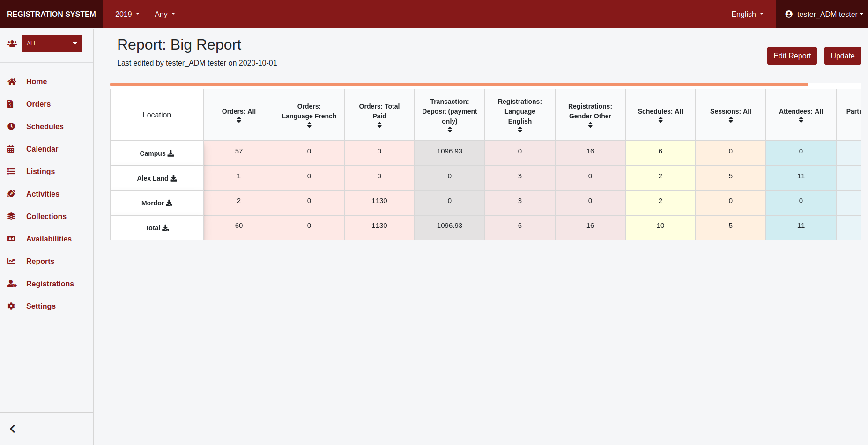
Task: Sort the Orders: All column
Action: point(239,120)
